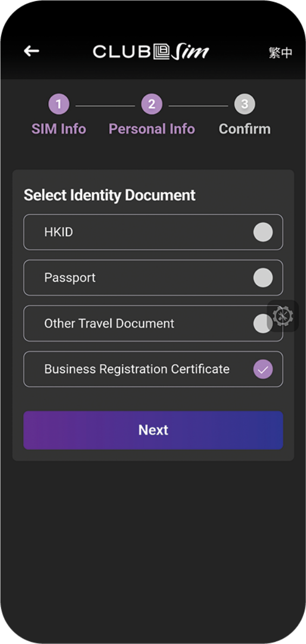Choose the Passport option row

[x=153, y=278]
